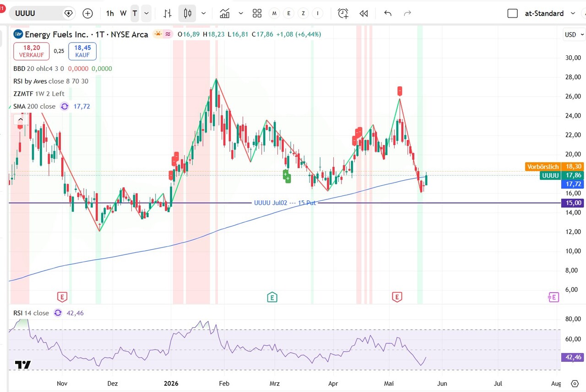586x392 pixels.
Task: Click the red signal marker above May peak
Action: point(400,91)
